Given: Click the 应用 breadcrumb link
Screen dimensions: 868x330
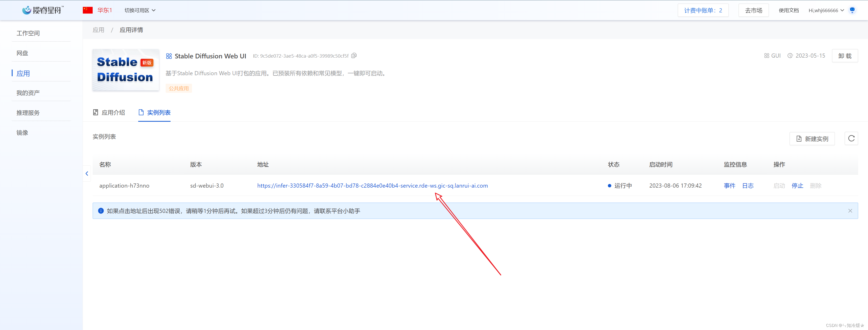Looking at the screenshot, I should point(98,30).
